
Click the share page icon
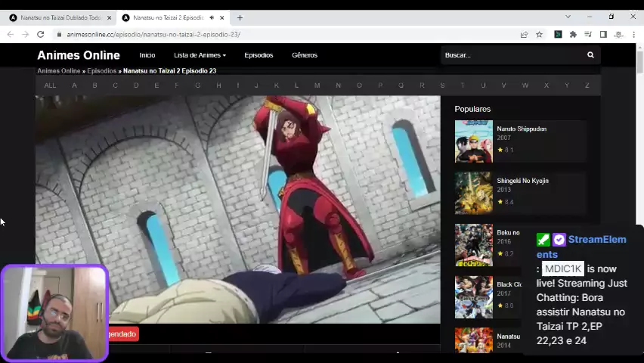524,34
